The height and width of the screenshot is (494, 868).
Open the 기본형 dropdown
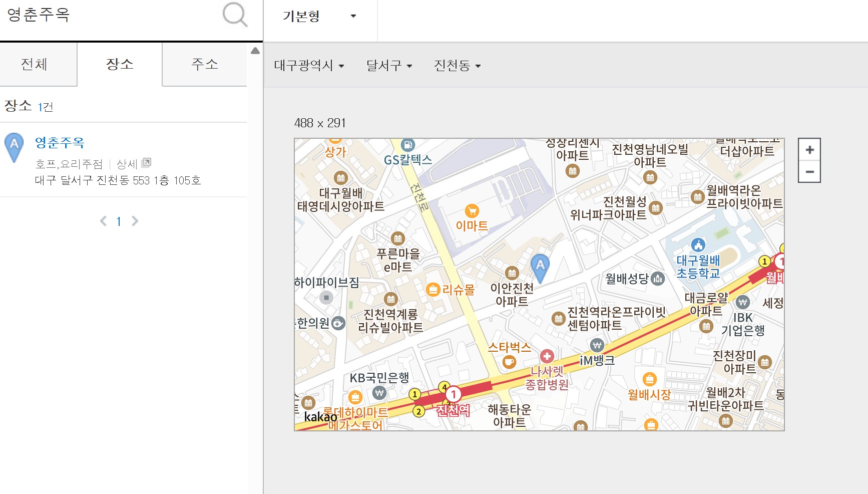(320, 16)
